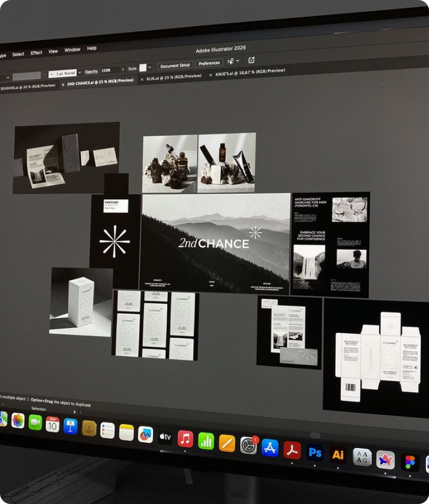
Task: Click the graphic Style swatch
Action: point(143,68)
